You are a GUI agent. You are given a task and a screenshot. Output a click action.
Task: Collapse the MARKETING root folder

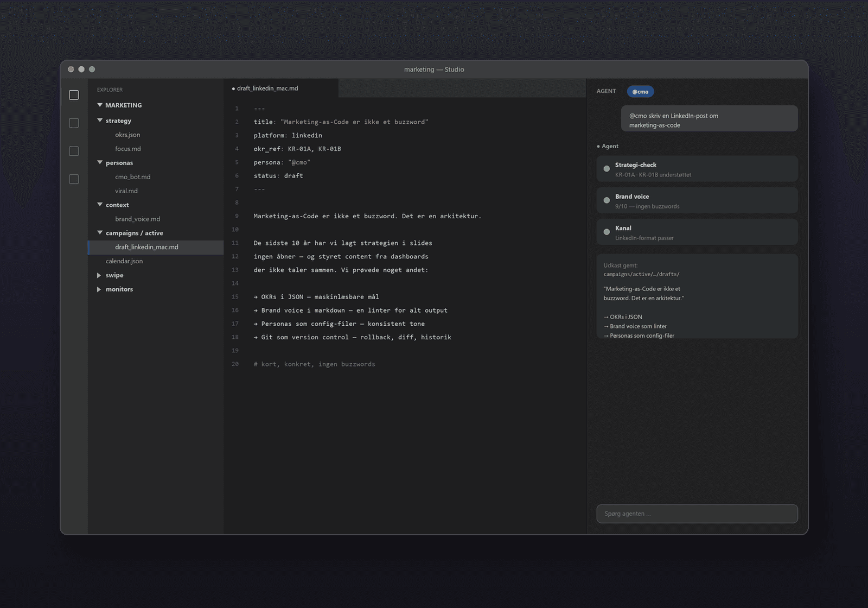pos(100,105)
